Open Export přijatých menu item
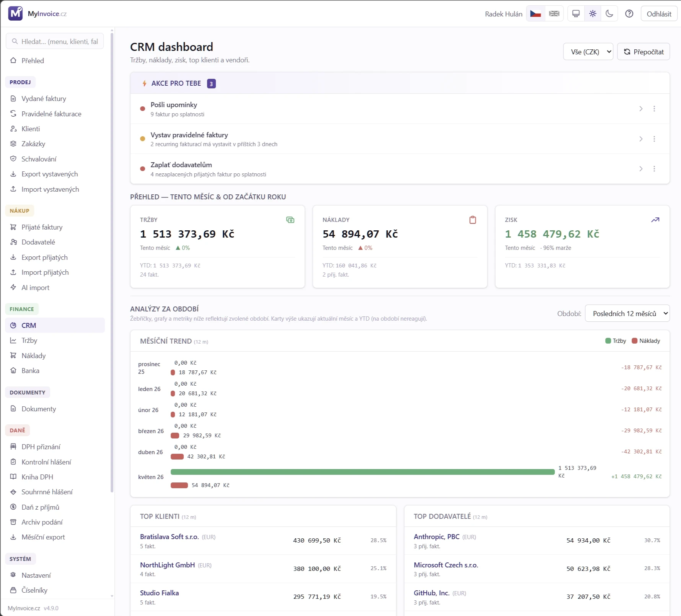Viewport: 681px width, 616px height. pos(55,257)
